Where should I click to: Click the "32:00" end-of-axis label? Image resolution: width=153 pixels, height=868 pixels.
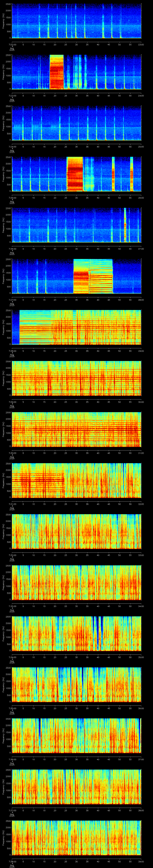point(141,504)
